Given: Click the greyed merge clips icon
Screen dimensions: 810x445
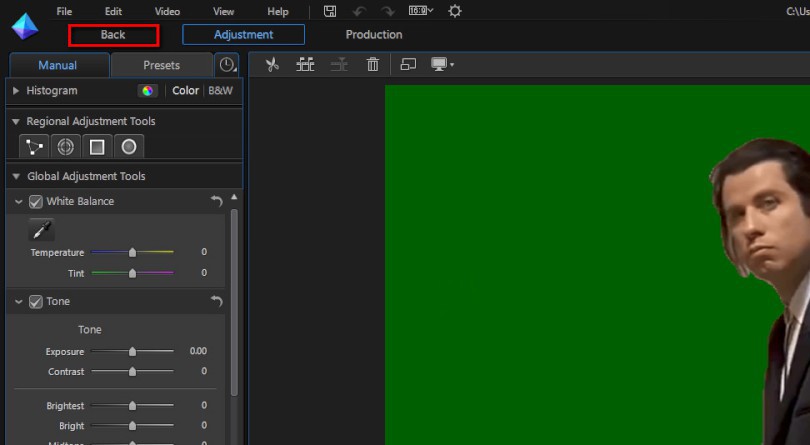Looking at the screenshot, I should 339,65.
